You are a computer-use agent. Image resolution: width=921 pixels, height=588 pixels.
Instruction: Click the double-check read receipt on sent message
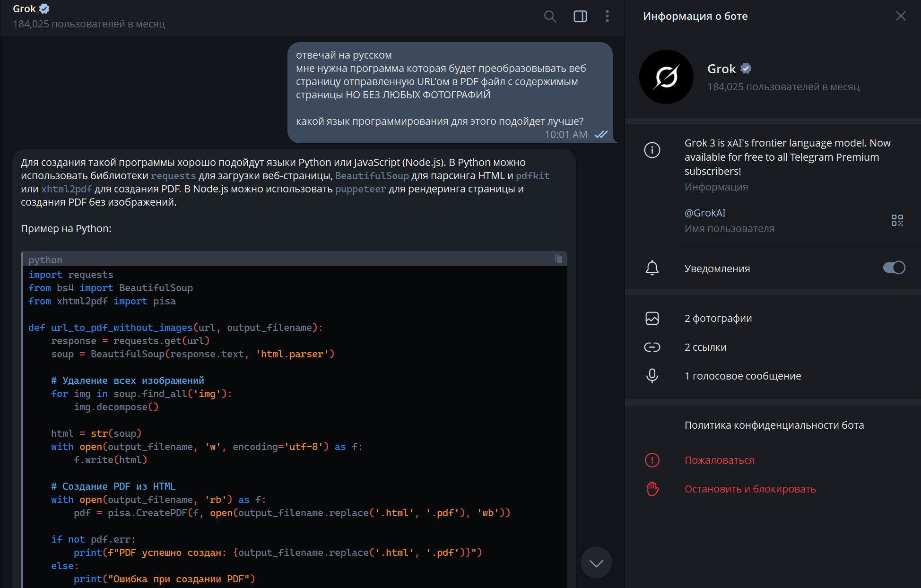point(601,135)
